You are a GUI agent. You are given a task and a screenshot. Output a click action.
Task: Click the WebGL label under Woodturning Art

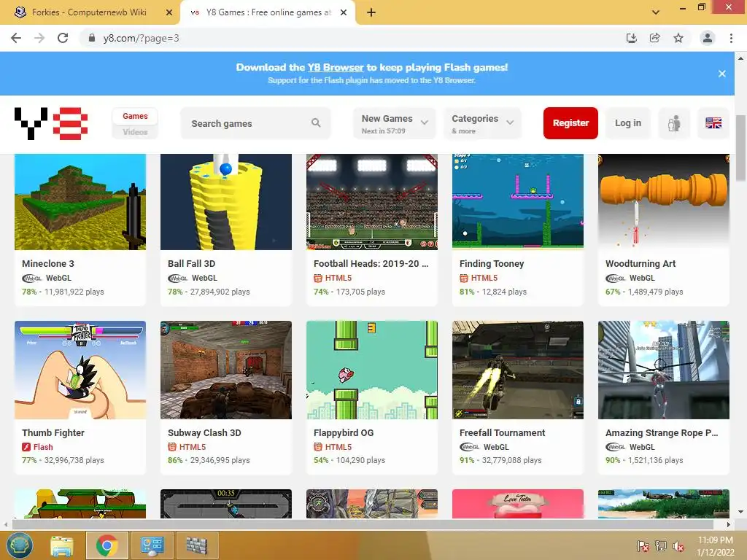642,278
